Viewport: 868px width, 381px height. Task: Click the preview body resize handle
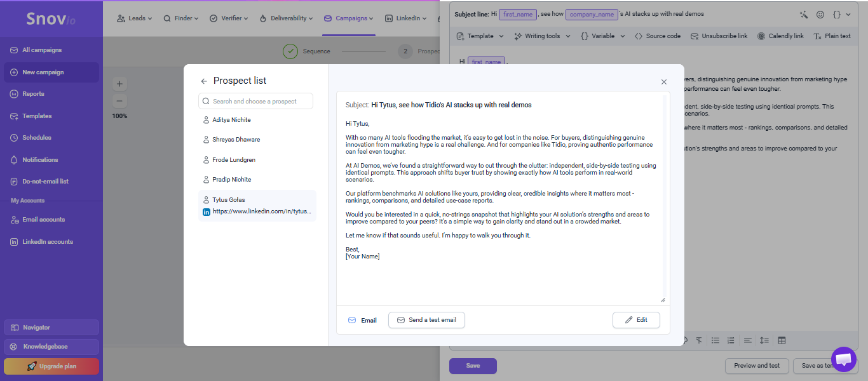(x=663, y=300)
